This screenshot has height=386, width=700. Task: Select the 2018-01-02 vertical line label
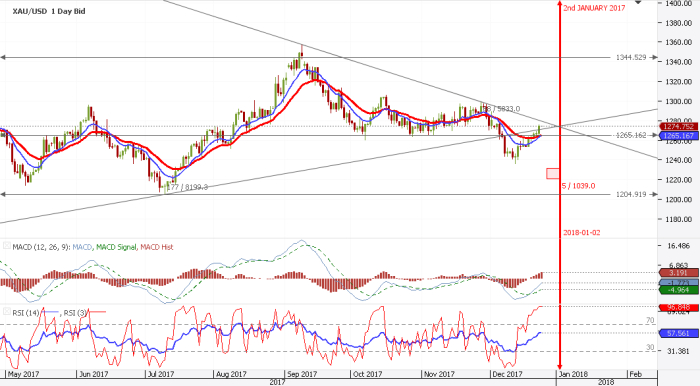[582, 232]
